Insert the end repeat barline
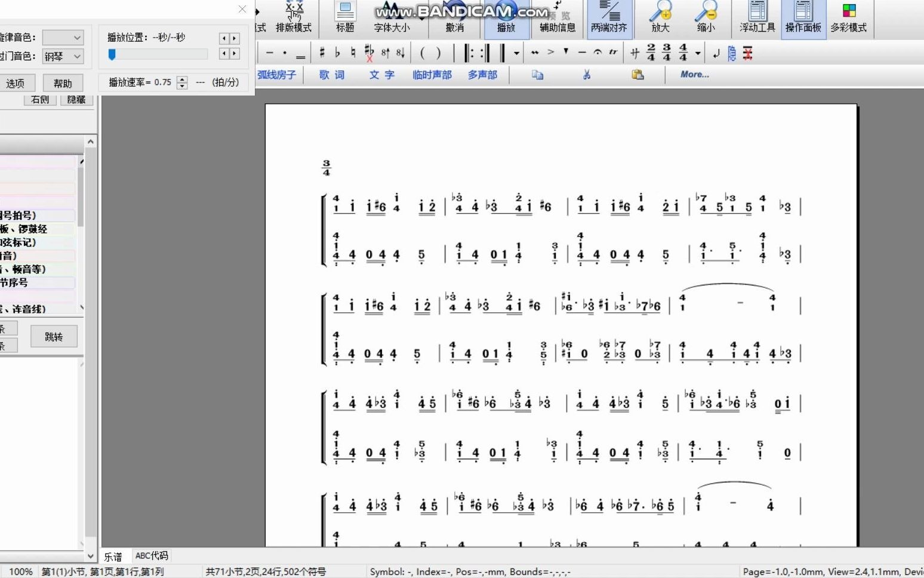The image size is (924, 578). pyautogui.click(x=485, y=53)
